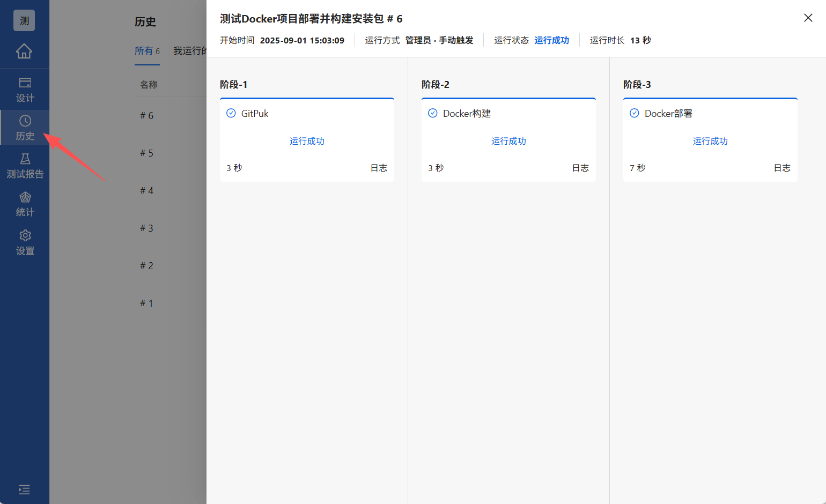The width and height of the screenshot is (826, 504).
Task: Open 日志 log for Docker部署 stage
Action: pos(782,167)
